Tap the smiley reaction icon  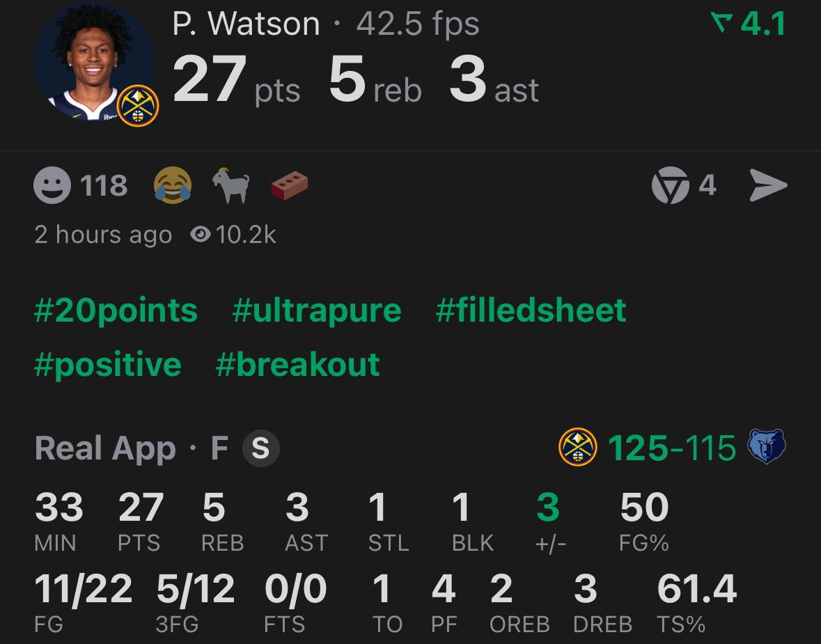52,185
